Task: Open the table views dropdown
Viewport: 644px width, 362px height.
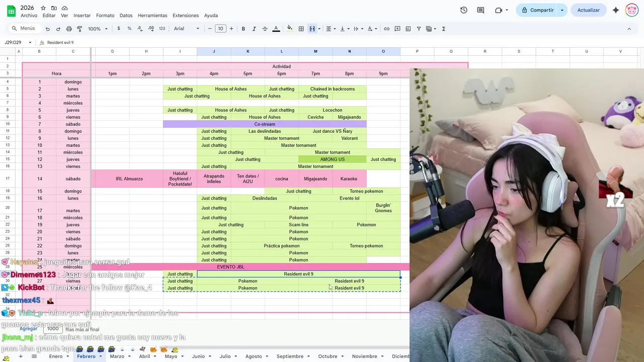Action: pyautogui.click(x=431, y=29)
